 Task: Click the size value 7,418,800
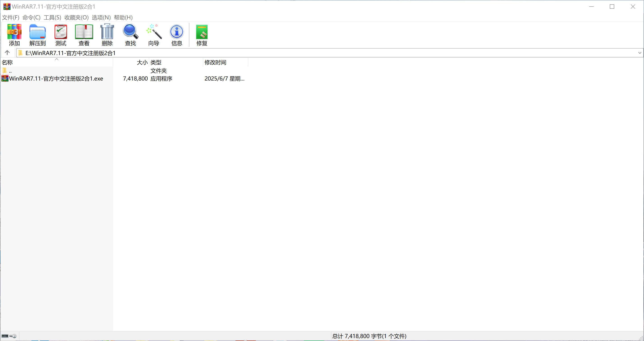(x=135, y=78)
